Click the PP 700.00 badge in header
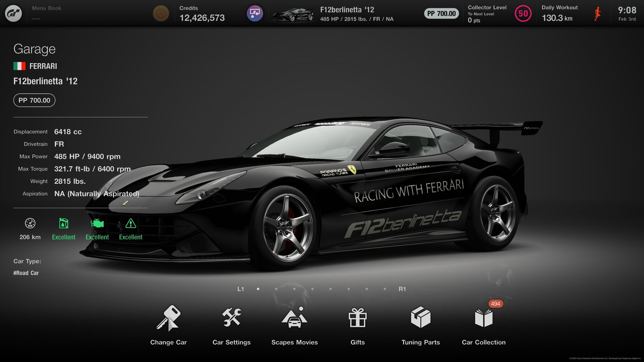 click(441, 14)
